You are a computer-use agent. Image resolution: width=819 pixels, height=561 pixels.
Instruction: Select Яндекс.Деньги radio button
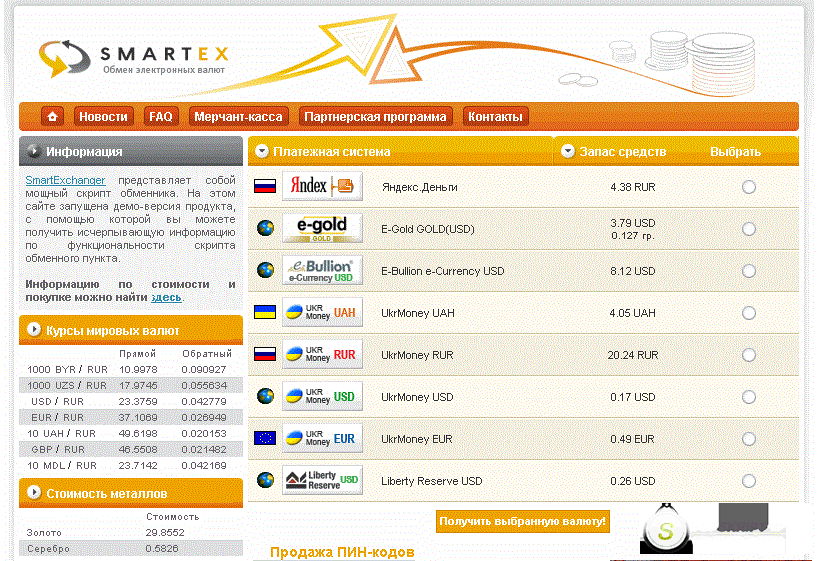748,187
